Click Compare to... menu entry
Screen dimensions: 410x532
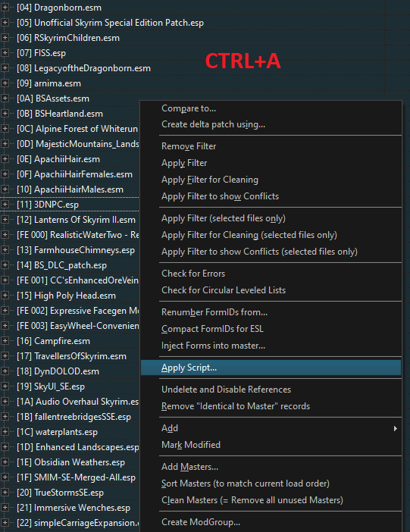point(189,108)
